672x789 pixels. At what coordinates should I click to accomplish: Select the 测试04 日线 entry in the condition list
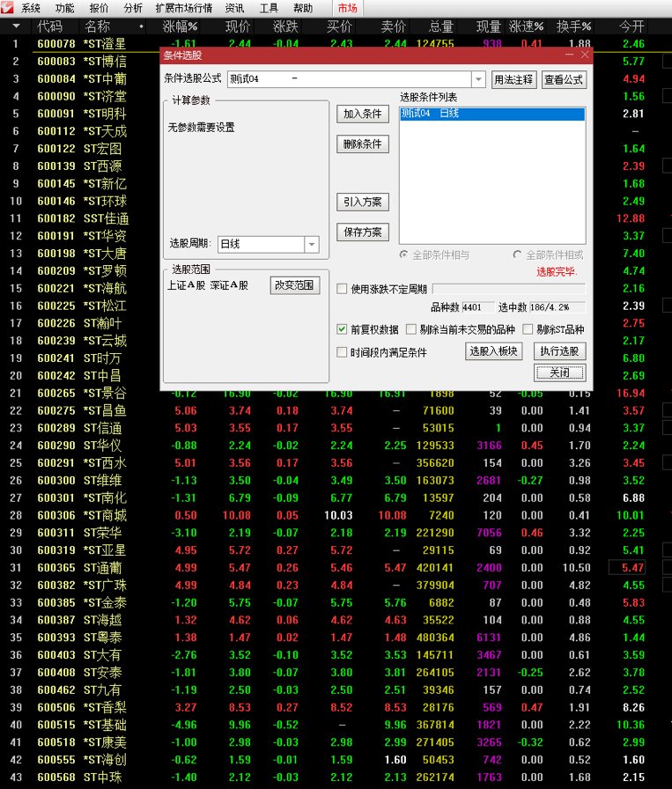tap(491, 114)
